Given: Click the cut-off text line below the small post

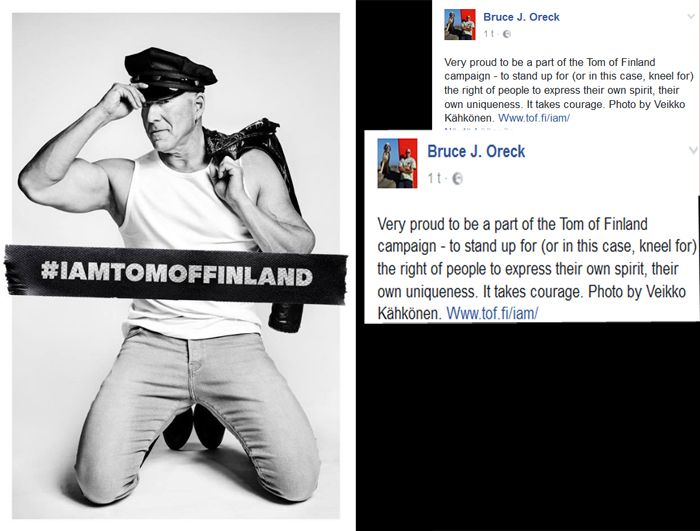Looking at the screenshot, I should (x=478, y=129).
